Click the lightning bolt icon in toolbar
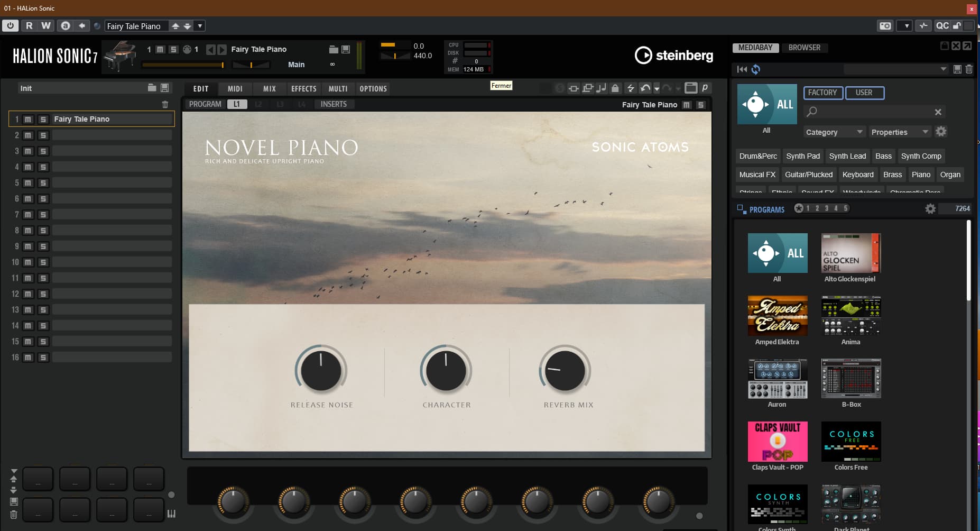This screenshot has width=980, height=531. pos(630,88)
